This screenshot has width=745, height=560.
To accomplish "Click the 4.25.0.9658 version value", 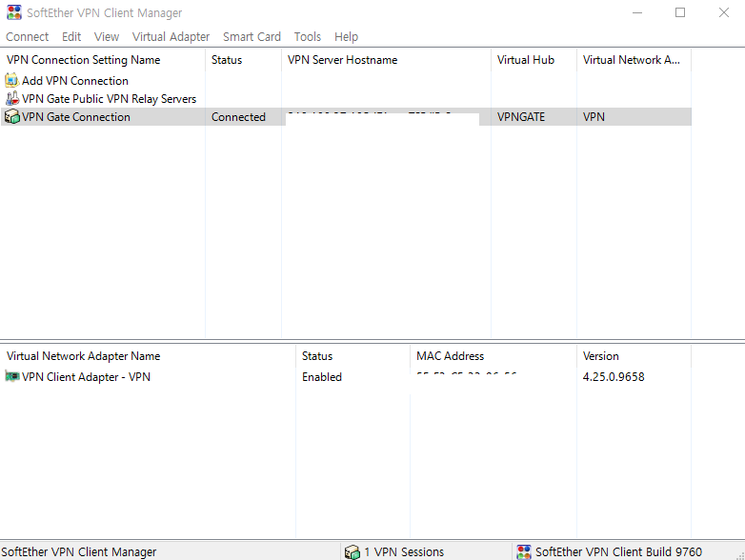I will click(x=614, y=376).
